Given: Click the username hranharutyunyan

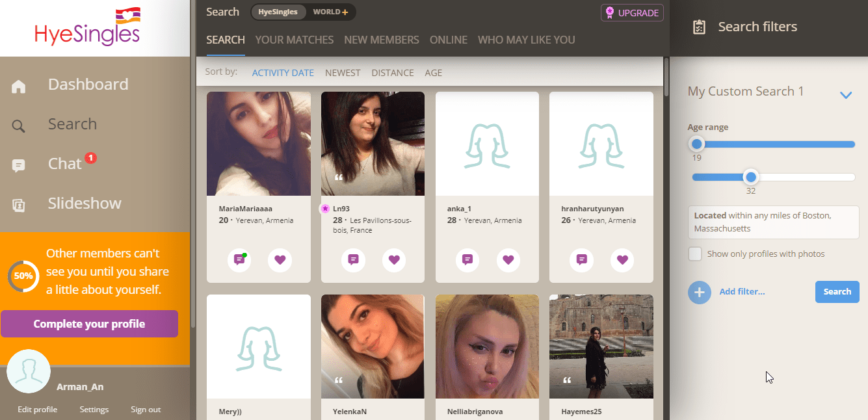Looking at the screenshot, I should click(592, 209).
